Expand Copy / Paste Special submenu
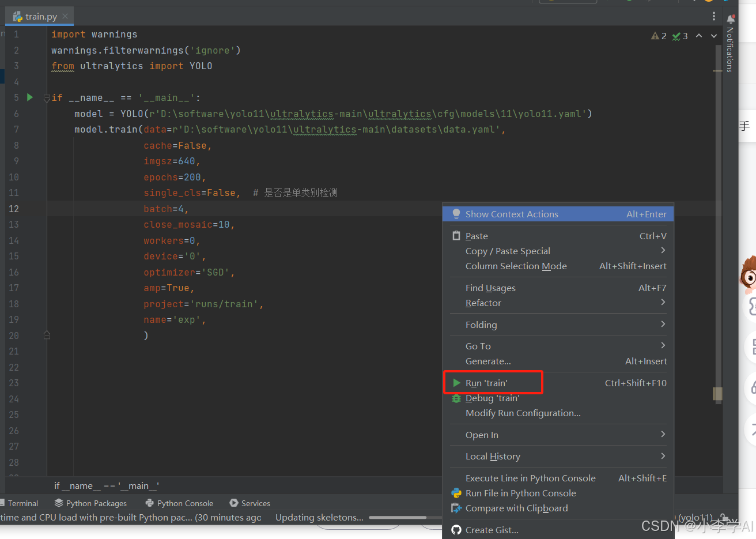The height and width of the screenshot is (539, 756). coord(558,251)
